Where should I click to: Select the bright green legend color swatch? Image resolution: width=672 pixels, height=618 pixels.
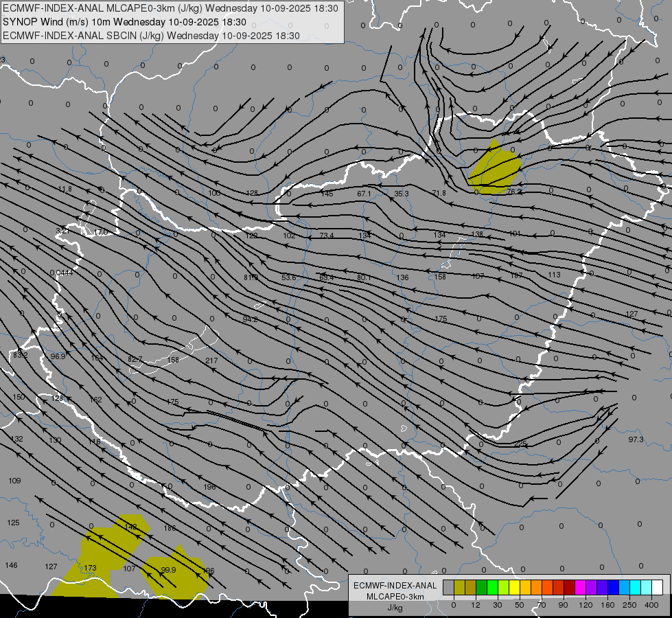(x=493, y=587)
